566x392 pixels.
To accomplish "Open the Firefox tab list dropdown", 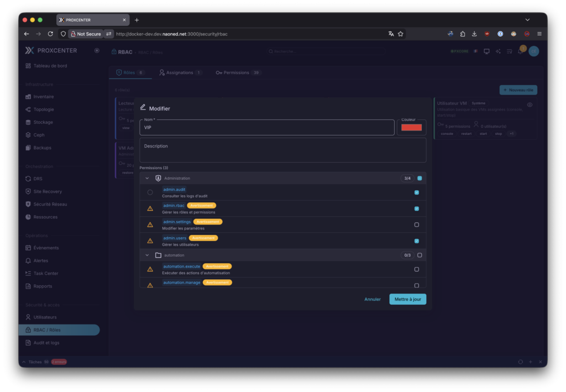I will (527, 20).
